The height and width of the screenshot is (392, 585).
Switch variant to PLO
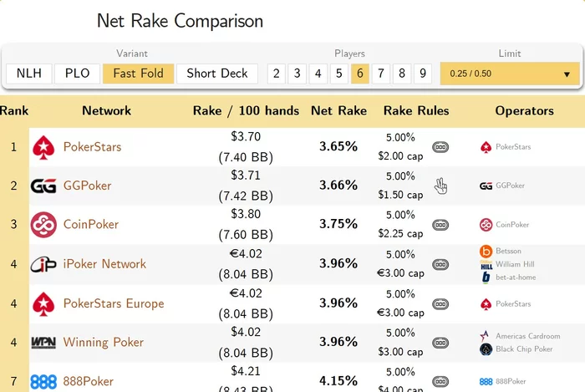pyautogui.click(x=78, y=74)
